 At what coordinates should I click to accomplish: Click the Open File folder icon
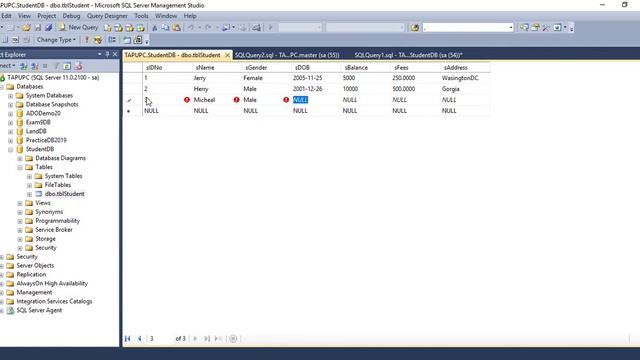pyautogui.click(x=27, y=27)
